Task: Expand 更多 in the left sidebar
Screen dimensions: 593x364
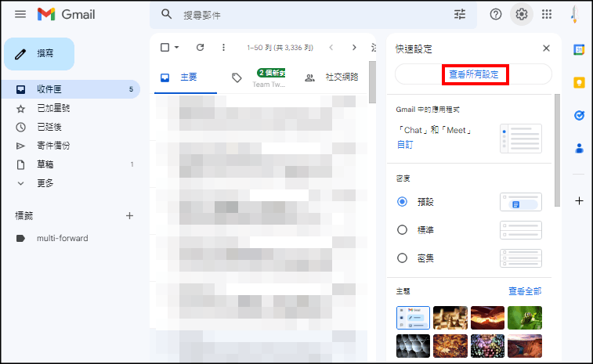Action: tap(45, 183)
